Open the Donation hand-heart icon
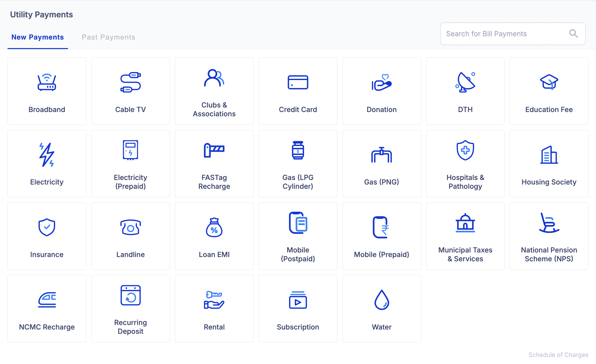 tap(382, 82)
